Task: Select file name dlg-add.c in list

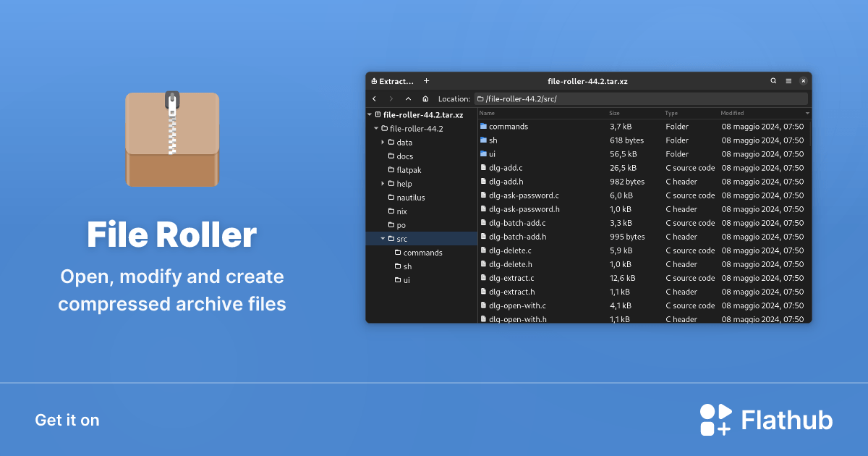Action: point(506,168)
